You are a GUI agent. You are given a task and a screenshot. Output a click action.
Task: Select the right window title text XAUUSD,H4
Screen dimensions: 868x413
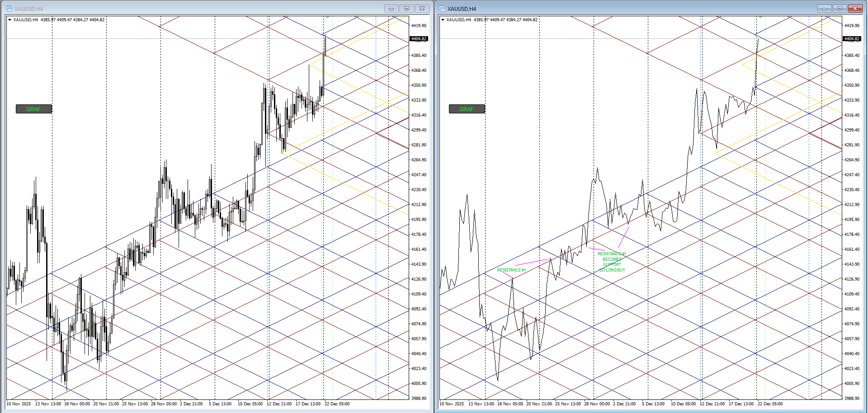[x=462, y=9]
